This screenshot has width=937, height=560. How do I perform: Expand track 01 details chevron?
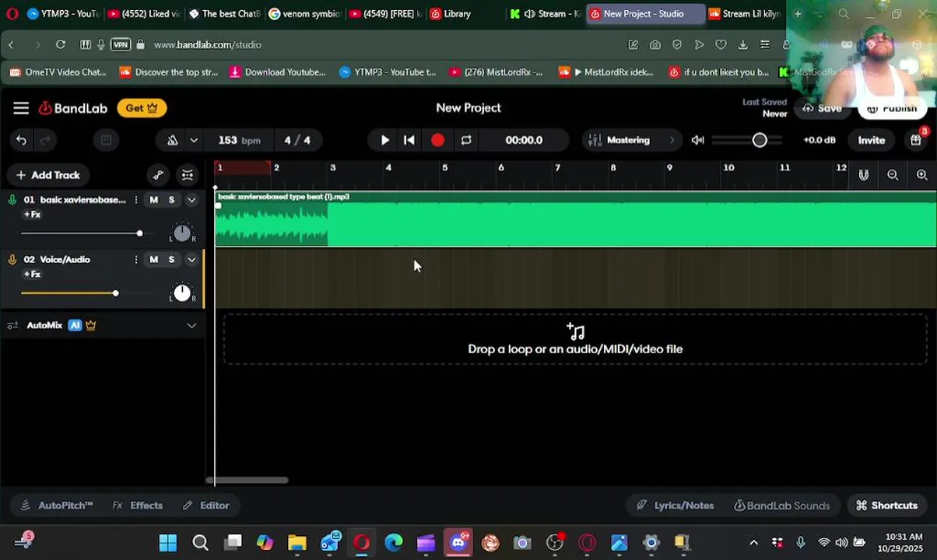(191, 200)
